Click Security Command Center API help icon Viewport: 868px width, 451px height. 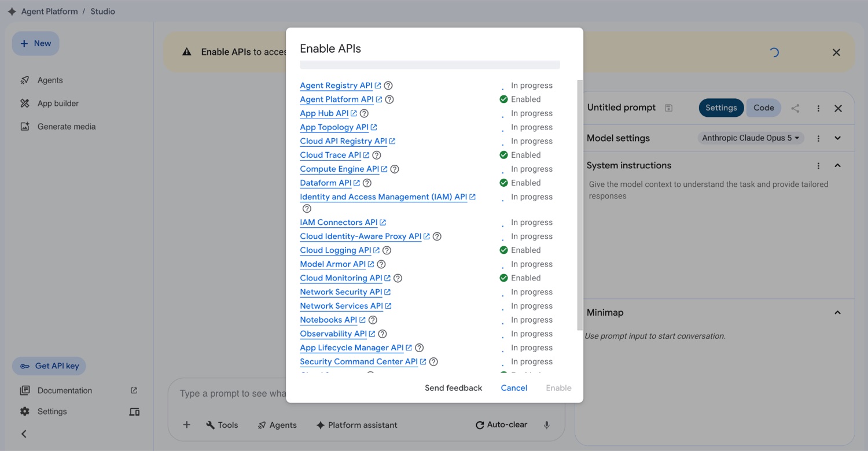[433, 361]
